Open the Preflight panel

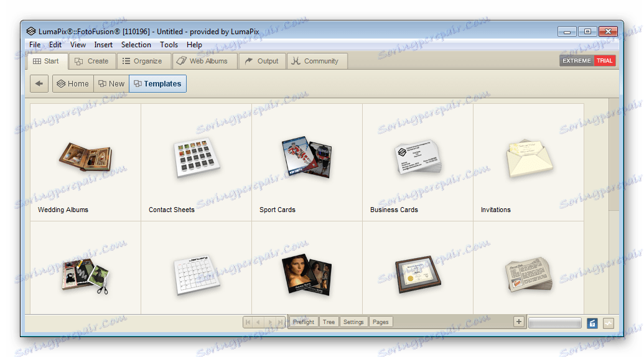click(x=304, y=322)
